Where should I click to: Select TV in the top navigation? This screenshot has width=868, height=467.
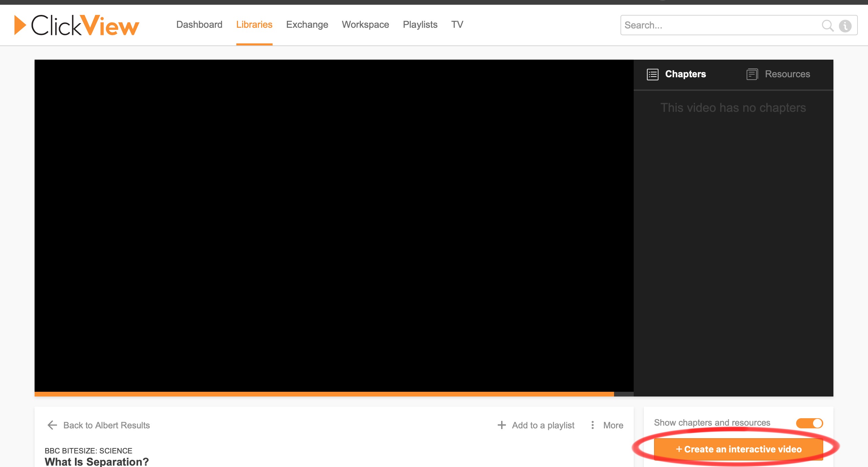pyautogui.click(x=457, y=25)
